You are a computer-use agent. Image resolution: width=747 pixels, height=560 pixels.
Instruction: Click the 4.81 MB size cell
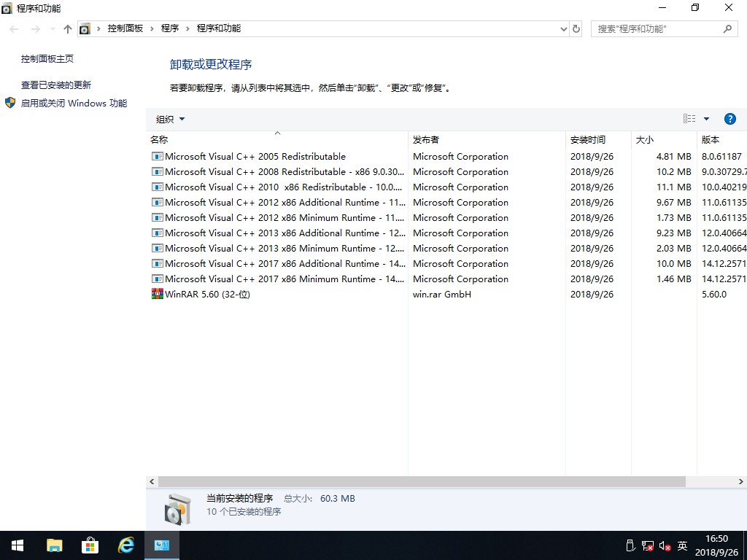(x=673, y=156)
